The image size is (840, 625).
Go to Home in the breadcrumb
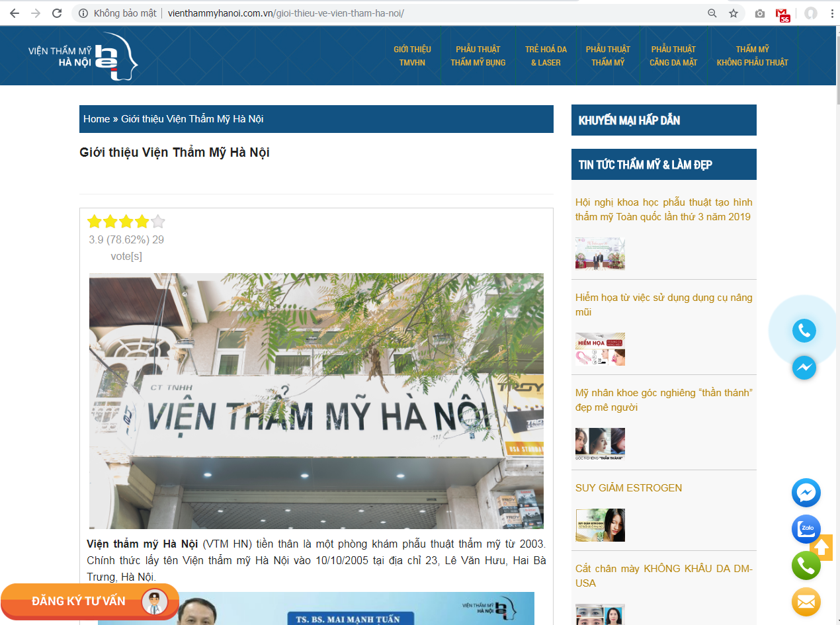pos(97,119)
